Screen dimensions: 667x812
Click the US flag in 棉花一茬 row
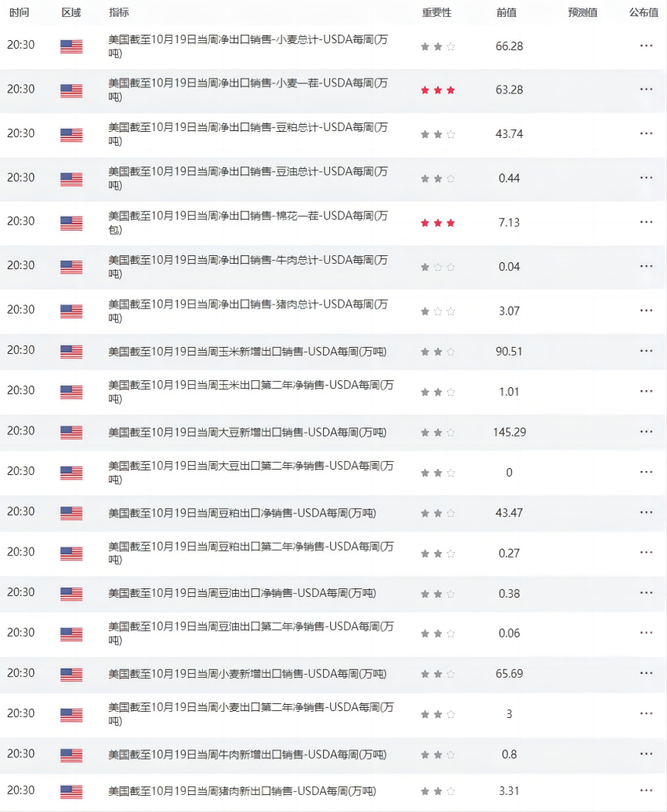(x=72, y=223)
